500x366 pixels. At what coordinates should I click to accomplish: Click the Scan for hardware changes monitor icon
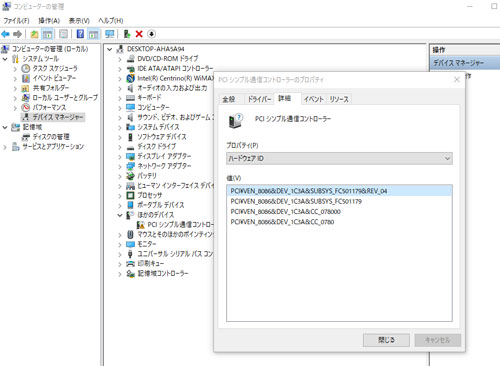point(109,34)
